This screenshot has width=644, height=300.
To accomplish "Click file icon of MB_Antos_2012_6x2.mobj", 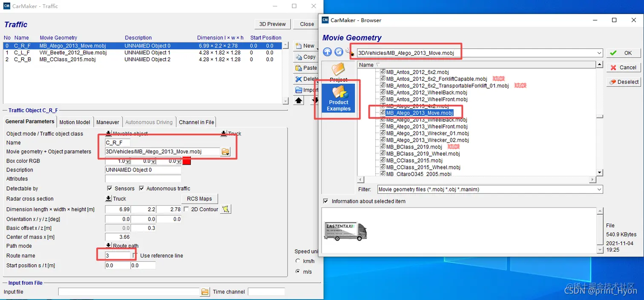I will [x=382, y=72].
